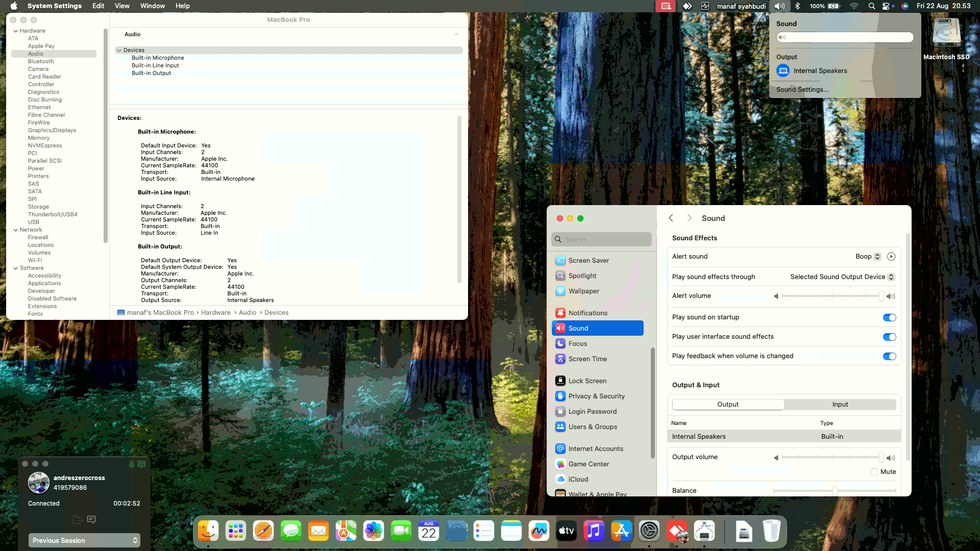Open the Notifications settings icon
The height and width of the screenshot is (551, 980).
tap(560, 313)
